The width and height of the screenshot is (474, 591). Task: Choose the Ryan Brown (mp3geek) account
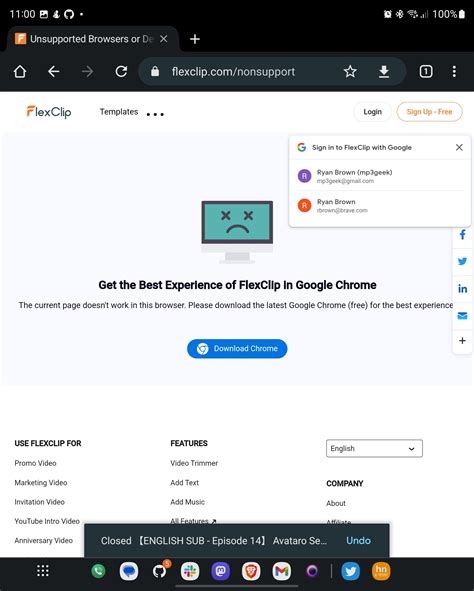(380, 176)
